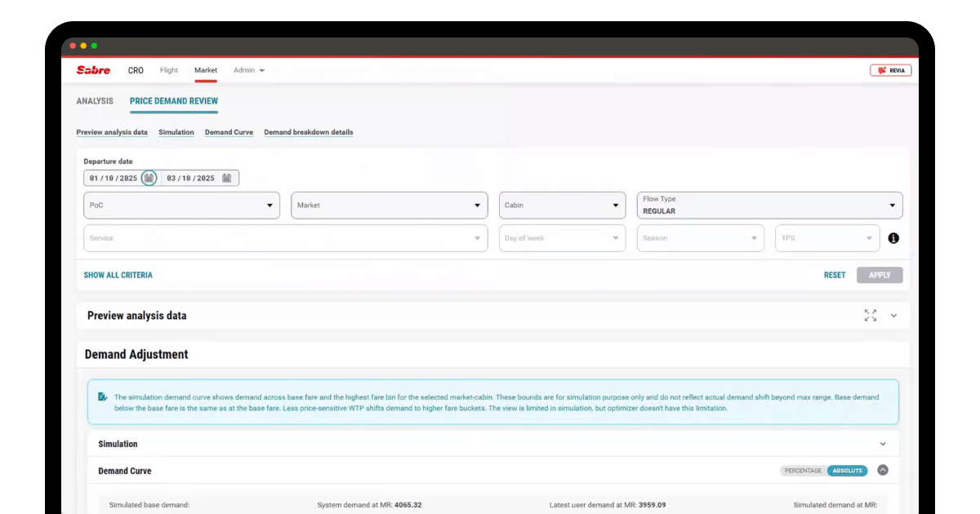Toggle the Simulation section collapsed
The width and height of the screenshot is (980, 514).
click(x=882, y=443)
